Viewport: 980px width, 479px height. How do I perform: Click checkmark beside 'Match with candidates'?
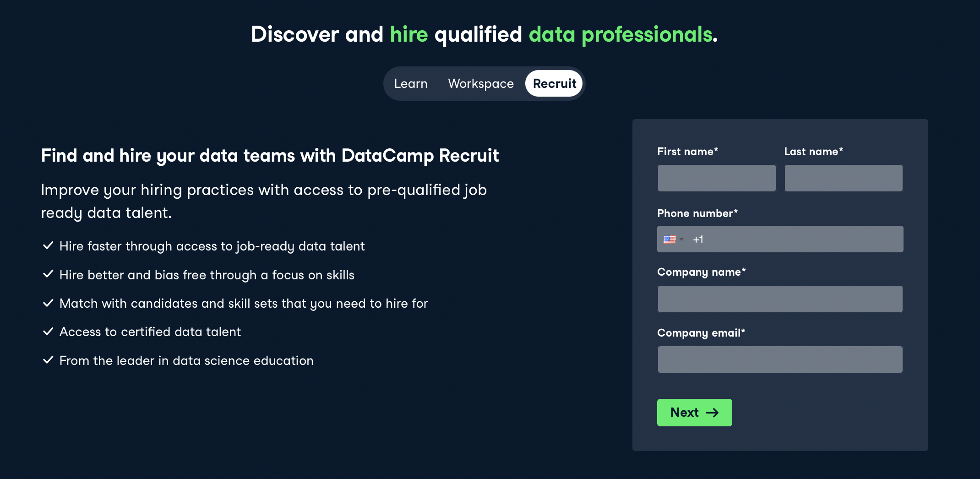pyautogui.click(x=48, y=303)
